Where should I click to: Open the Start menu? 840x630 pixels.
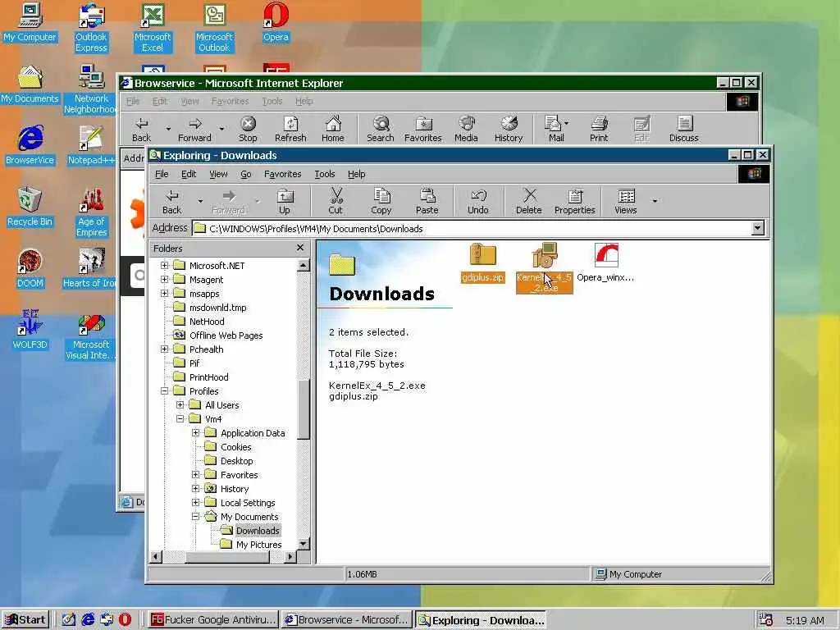25,620
